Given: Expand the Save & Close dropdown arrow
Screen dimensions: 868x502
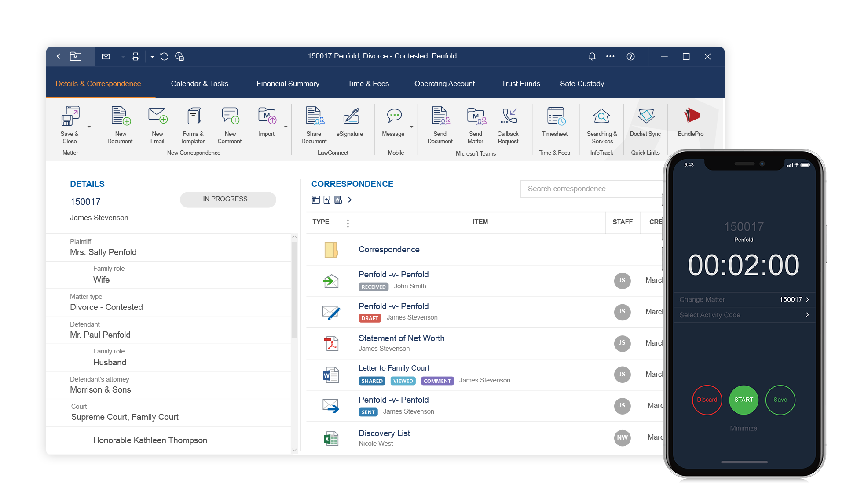Looking at the screenshot, I should pos(89,127).
